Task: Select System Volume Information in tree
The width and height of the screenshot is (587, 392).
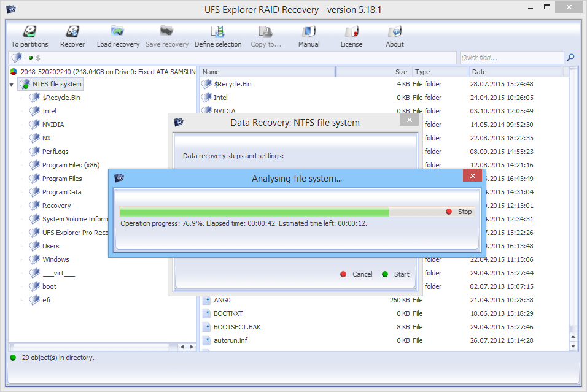Action: [75, 219]
